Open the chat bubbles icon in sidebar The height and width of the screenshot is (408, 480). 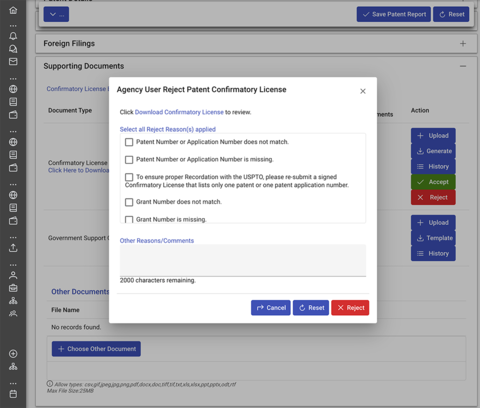click(13, 49)
